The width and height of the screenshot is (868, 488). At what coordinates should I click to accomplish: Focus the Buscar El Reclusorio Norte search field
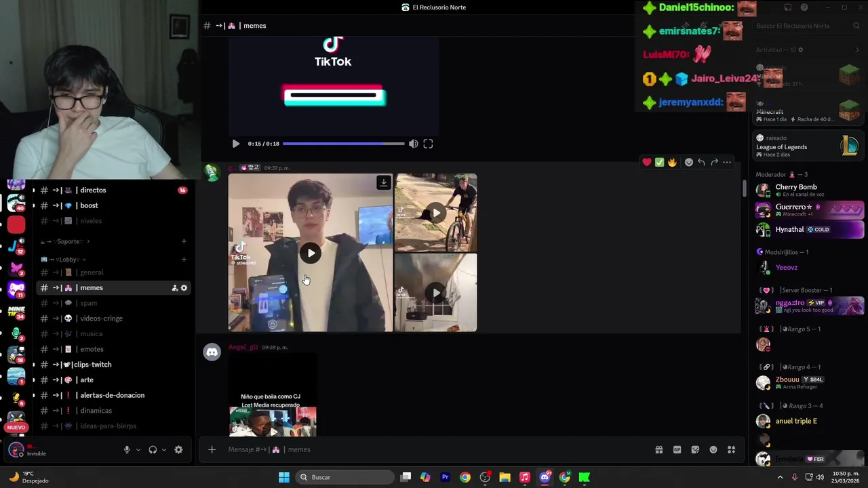coord(807,26)
